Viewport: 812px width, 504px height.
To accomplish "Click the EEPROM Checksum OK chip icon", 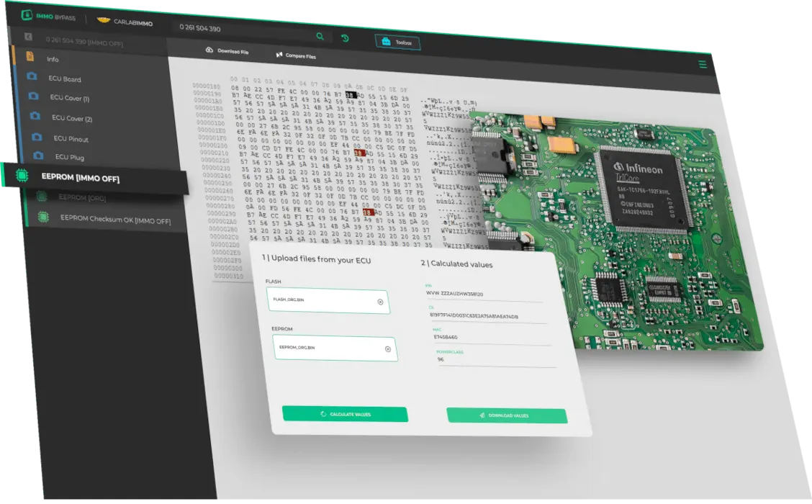I will coord(42,217).
